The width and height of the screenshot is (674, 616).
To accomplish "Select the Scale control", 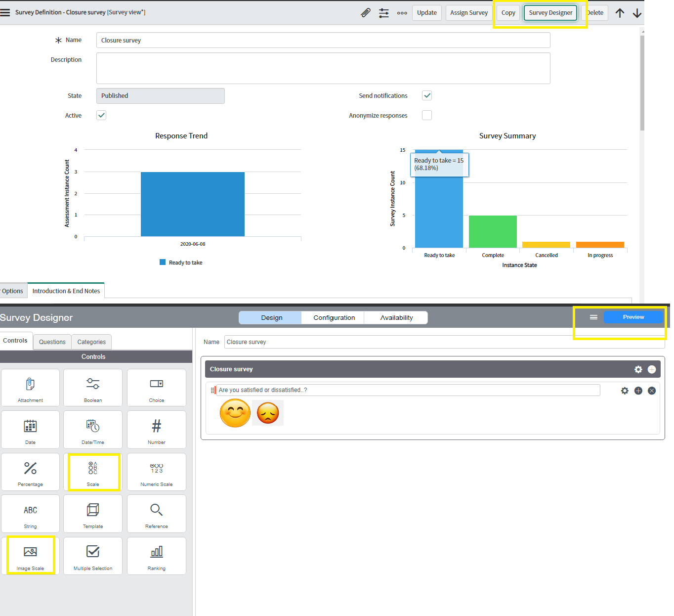I will [93, 472].
